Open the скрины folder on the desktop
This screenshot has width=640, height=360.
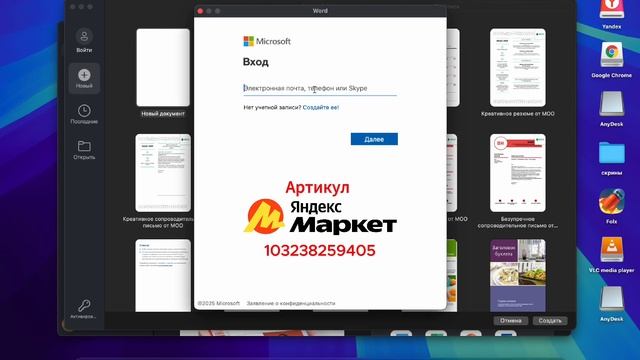pos(611,153)
